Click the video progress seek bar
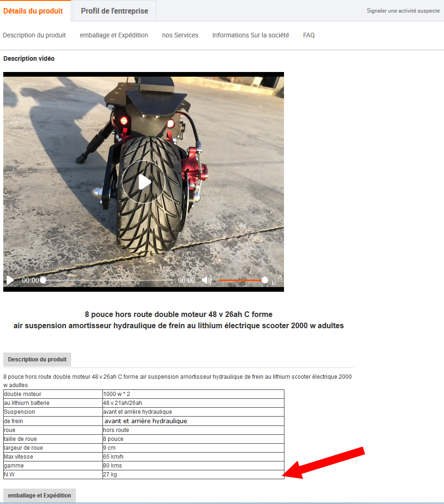Viewport: 444px width, 504px height. [108, 281]
